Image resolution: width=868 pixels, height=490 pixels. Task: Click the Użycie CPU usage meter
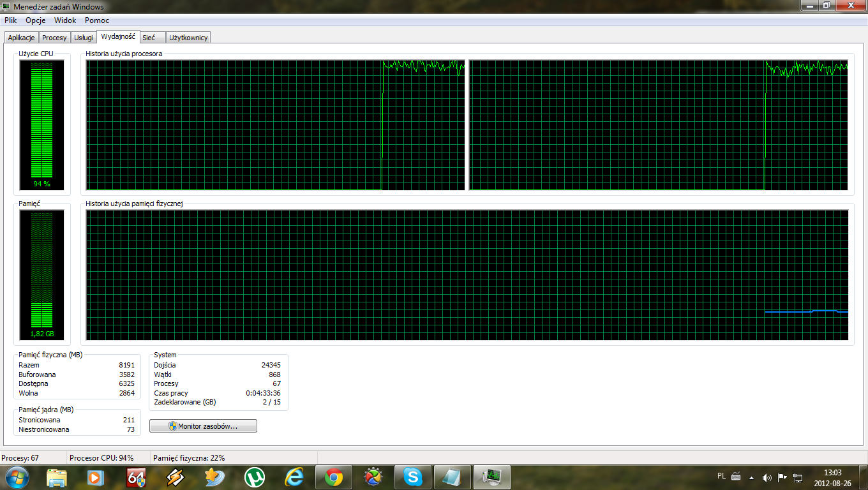42,124
